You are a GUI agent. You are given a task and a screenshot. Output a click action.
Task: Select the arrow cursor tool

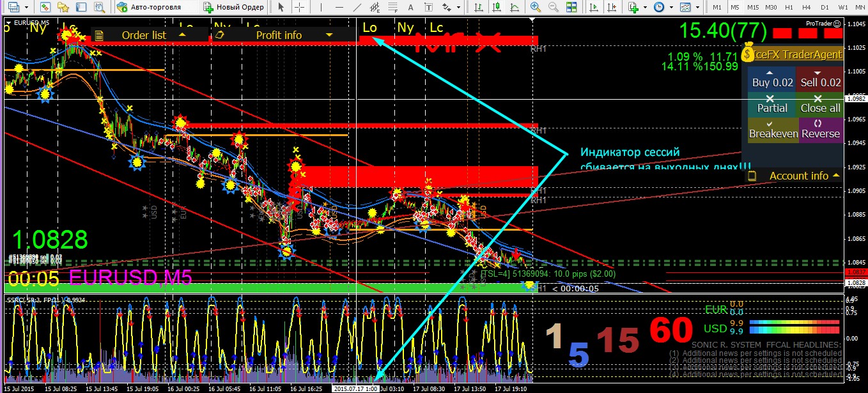[x=281, y=7]
